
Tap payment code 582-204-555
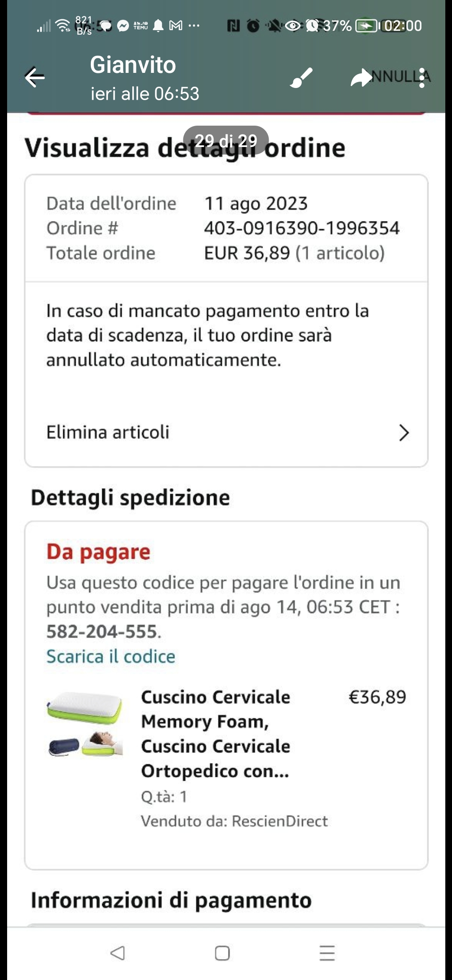(x=102, y=632)
